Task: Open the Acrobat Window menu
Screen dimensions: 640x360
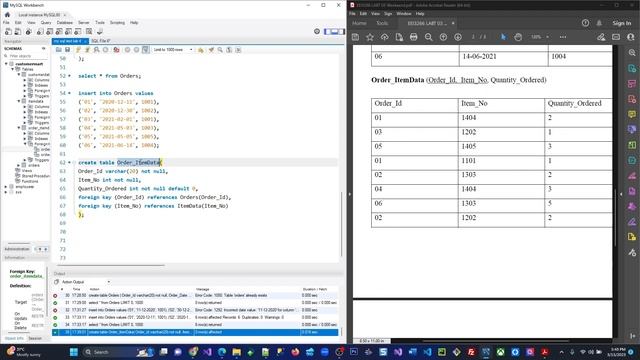Action: 404,13
